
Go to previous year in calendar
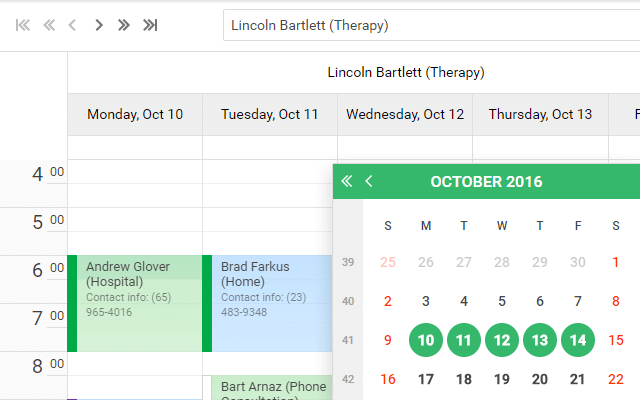pos(346,181)
